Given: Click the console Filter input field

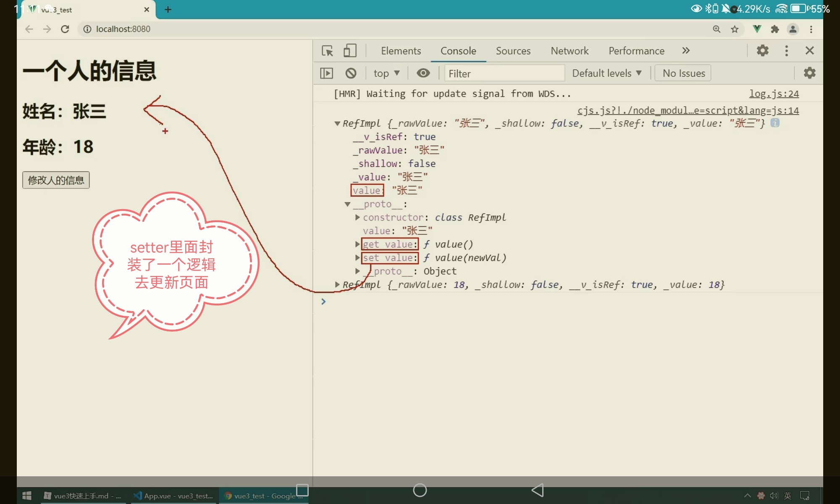Looking at the screenshot, I should click(x=504, y=73).
